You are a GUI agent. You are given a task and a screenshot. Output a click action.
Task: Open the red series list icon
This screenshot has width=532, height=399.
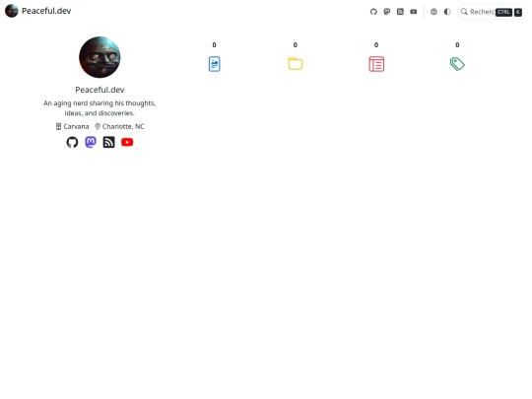click(376, 64)
